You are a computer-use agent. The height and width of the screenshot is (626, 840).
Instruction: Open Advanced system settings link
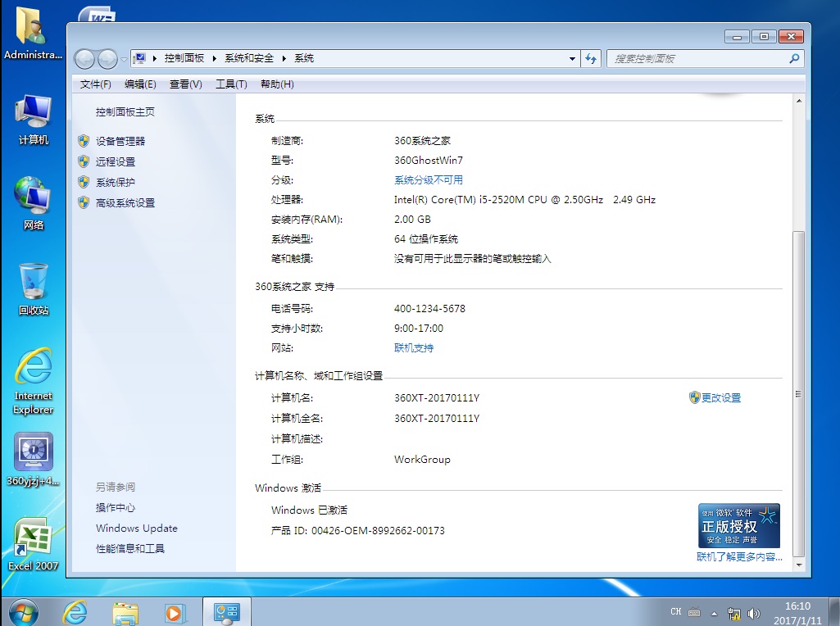pyautogui.click(x=125, y=202)
